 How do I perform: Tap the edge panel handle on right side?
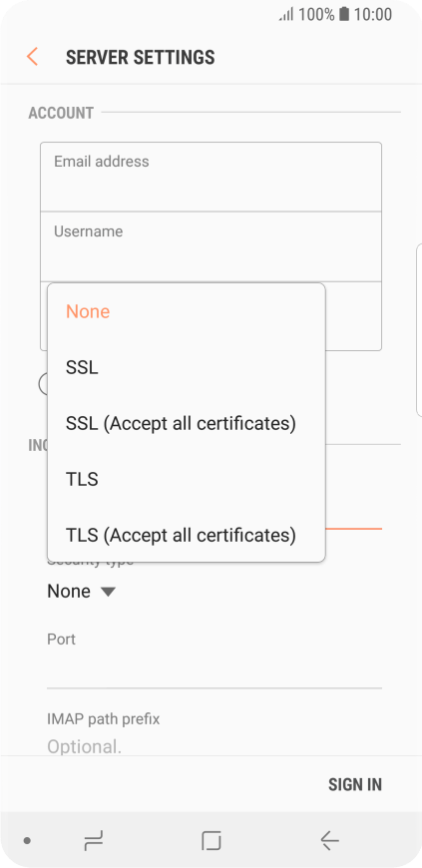pos(419,329)
